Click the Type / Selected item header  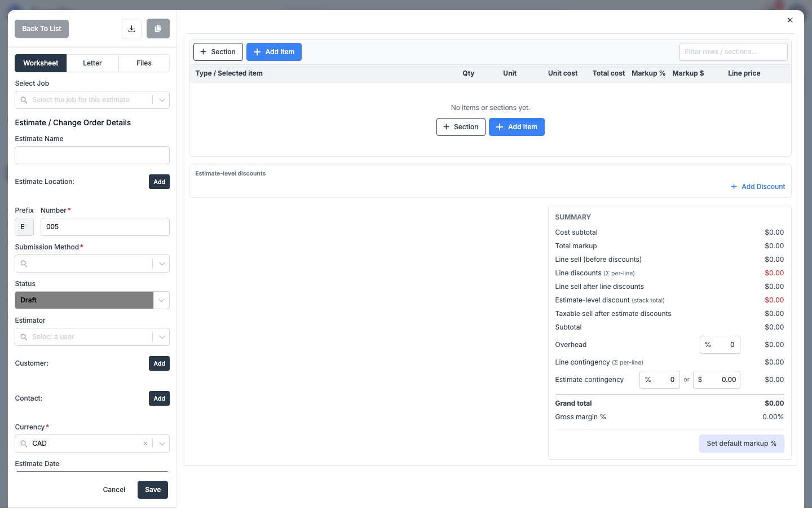229,73
